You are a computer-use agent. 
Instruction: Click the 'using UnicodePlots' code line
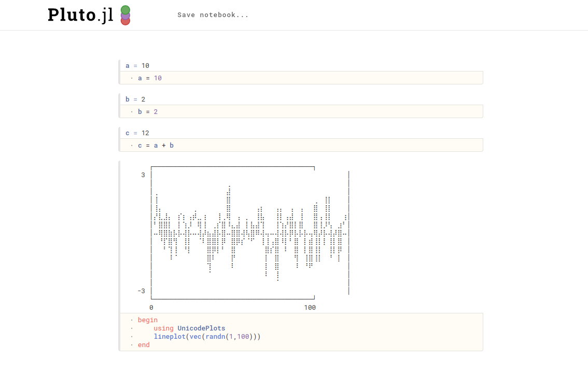pos(189,328)
